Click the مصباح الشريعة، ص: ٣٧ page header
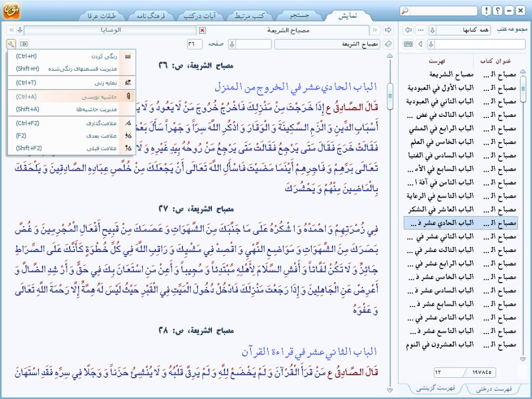532x399 pixels. click(196, 209)
